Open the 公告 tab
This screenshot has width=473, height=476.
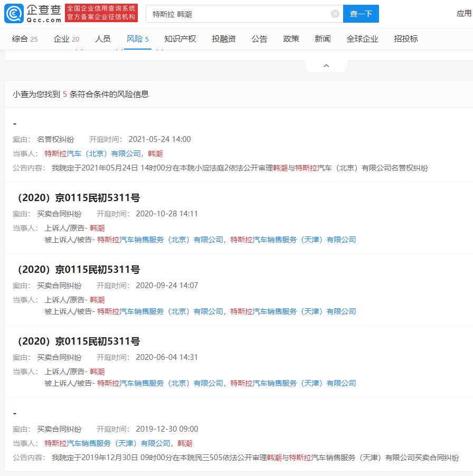(x=259, y=39)
